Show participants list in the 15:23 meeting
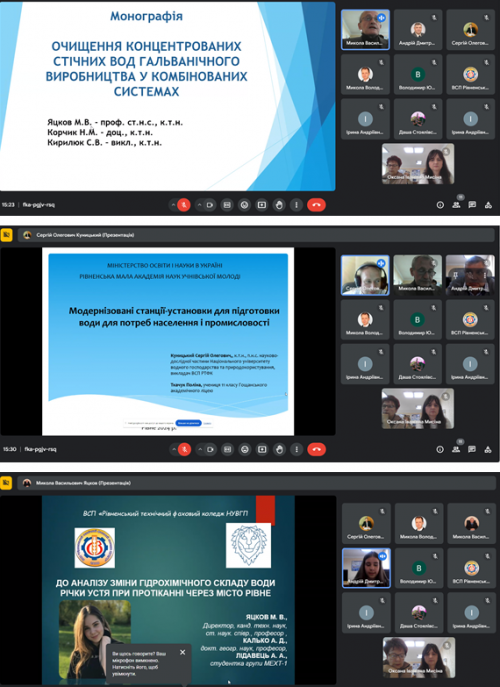This screenshot has height=687, width=500. point(456,205)
